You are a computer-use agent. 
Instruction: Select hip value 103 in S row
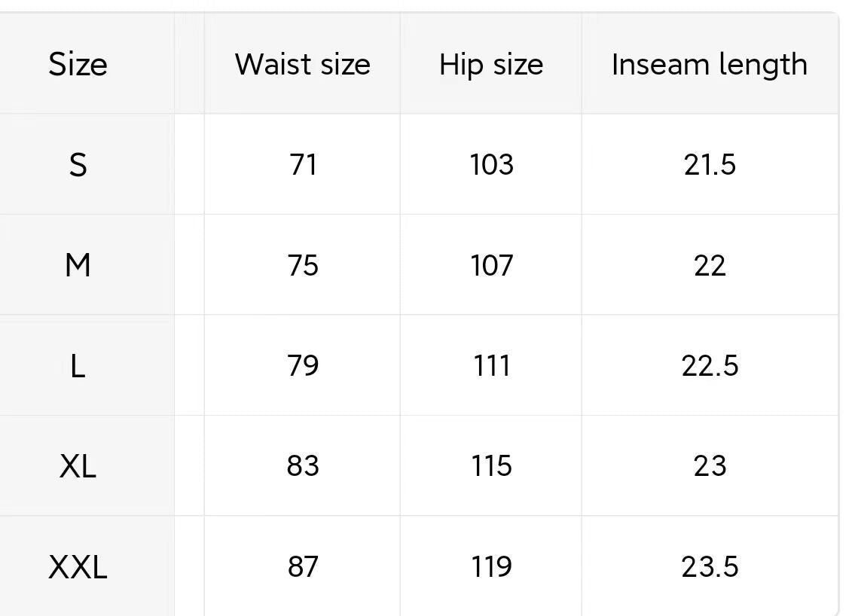[491, 165]
